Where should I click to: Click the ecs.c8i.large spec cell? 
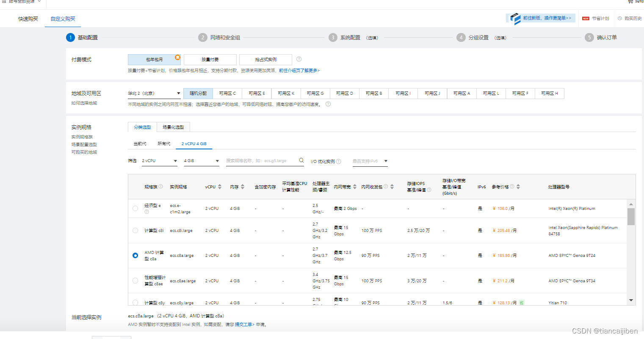181,231
